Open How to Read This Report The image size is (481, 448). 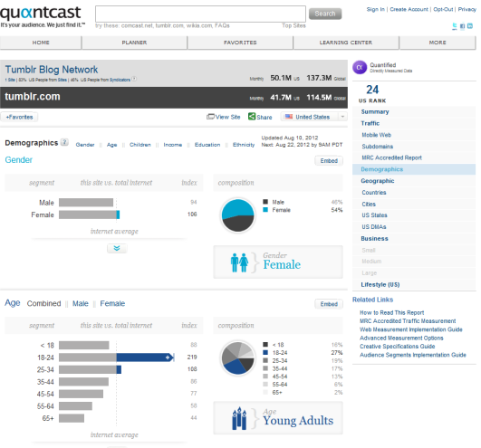pyautogui.click(x=391, y=312)
